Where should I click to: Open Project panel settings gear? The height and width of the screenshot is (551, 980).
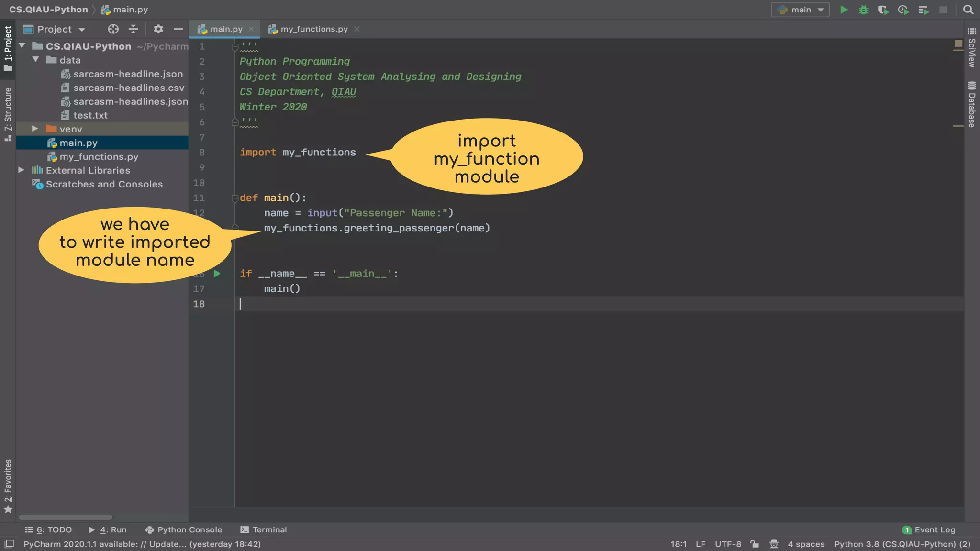(158, 29)
